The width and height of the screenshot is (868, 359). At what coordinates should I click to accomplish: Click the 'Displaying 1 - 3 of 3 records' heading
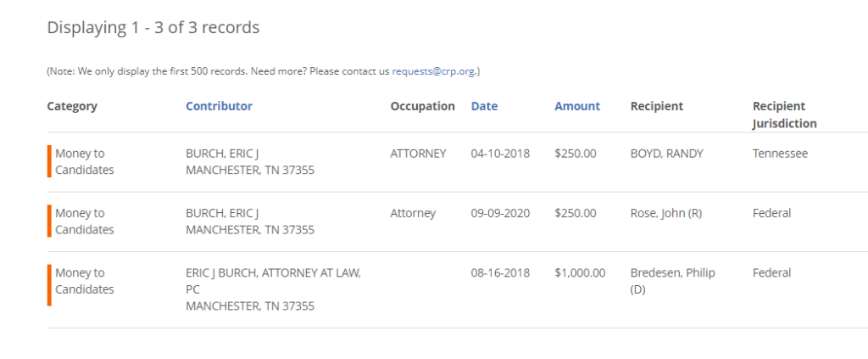153,28
